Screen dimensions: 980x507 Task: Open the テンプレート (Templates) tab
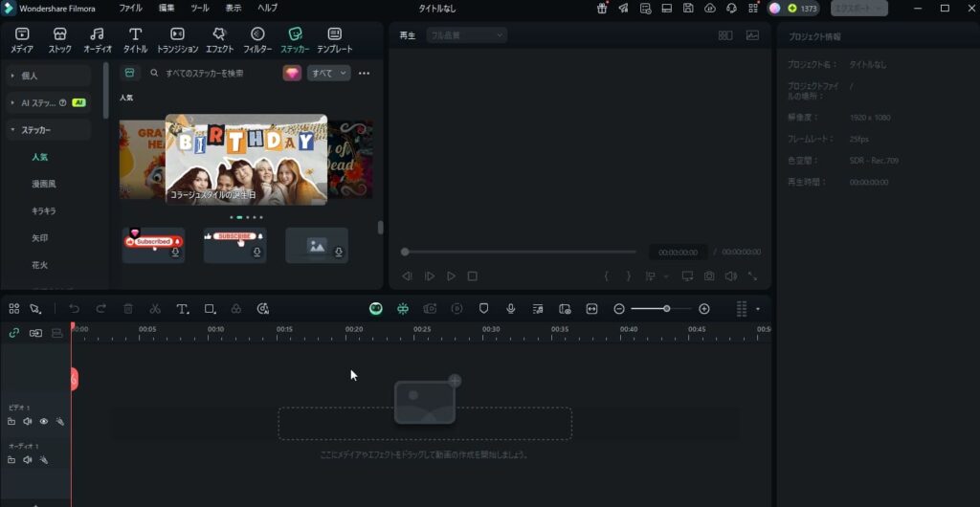(x=334, y=40)
